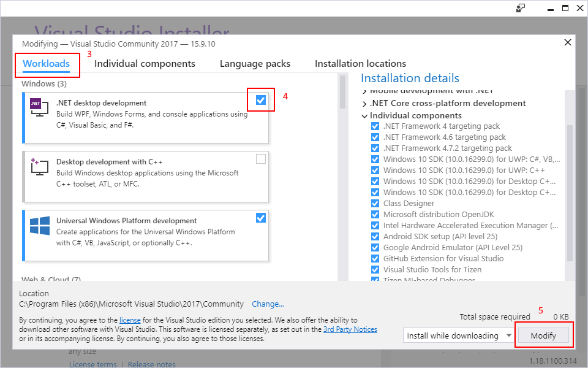Click the Change... location link

tap(268, 304)
